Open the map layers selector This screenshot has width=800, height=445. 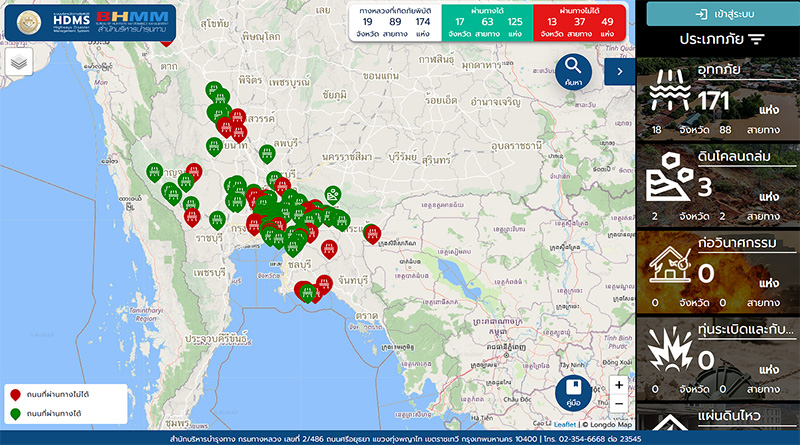point(19,62)
